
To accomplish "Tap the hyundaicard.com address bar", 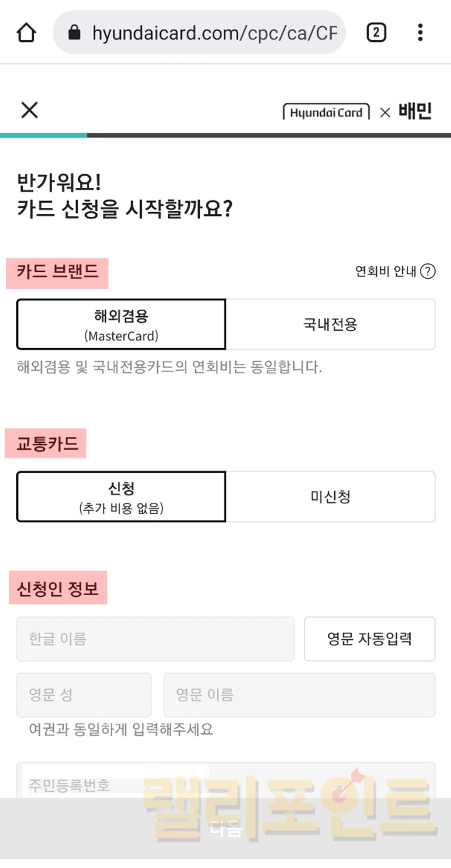I will pos(213,33).
